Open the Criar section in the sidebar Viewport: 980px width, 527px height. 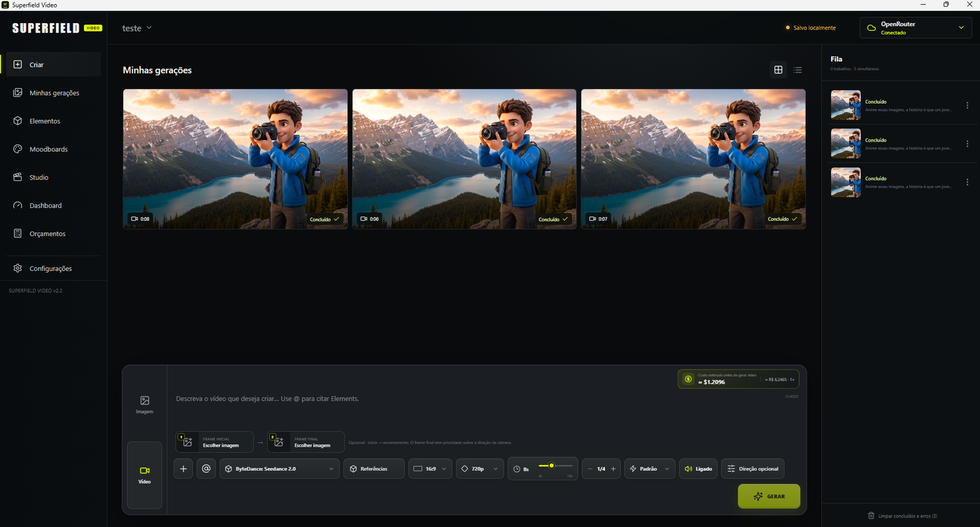pyautogui.click(x=53, y=64)
